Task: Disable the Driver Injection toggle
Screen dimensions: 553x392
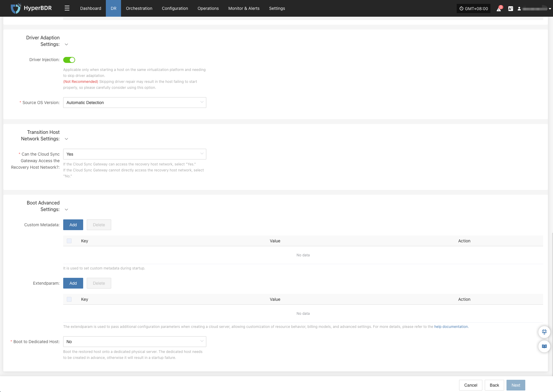Action: 69,60
